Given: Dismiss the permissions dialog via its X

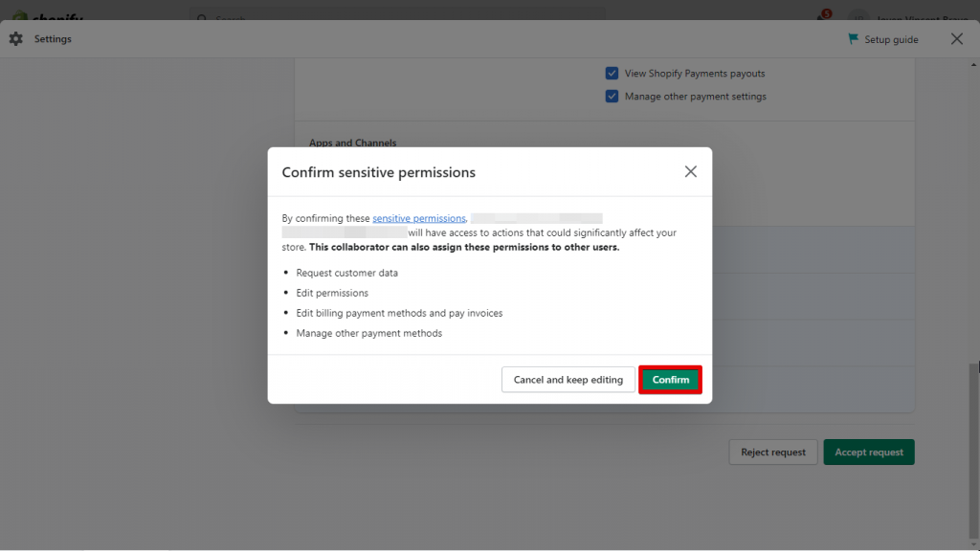Looking at the screenshot, I should [690, 171].
